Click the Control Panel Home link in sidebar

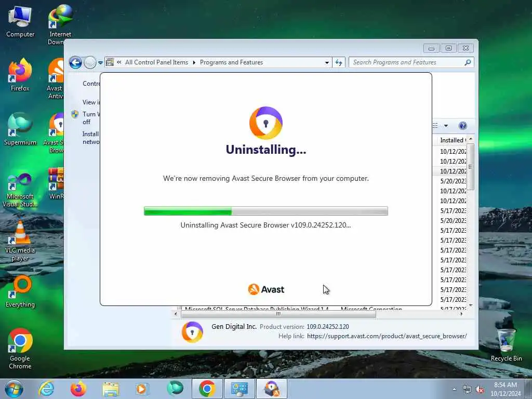coord(91,84)
